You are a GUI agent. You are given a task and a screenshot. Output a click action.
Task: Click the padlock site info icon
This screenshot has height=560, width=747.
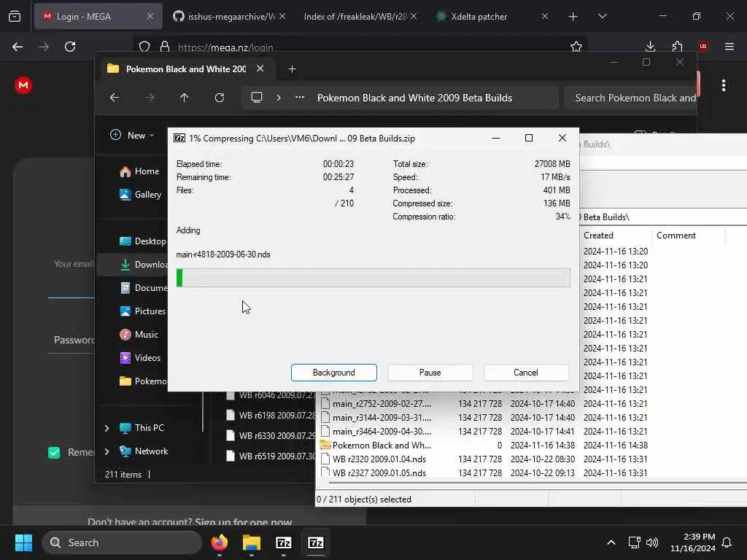(x=165, y=47)
